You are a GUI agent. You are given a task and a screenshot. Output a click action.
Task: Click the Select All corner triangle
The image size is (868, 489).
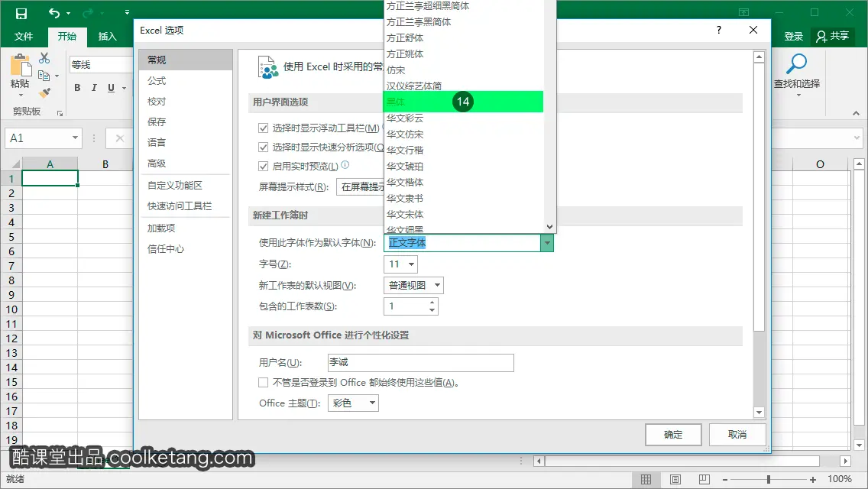[15, 164]
